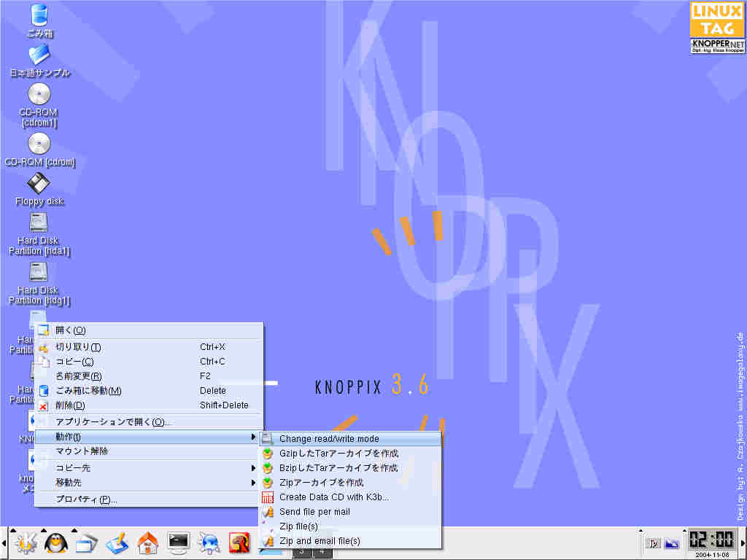Open the Knoppix penguin menu in the panel
The width and height of the screenshot is (747, 560).
coord(55,542)
